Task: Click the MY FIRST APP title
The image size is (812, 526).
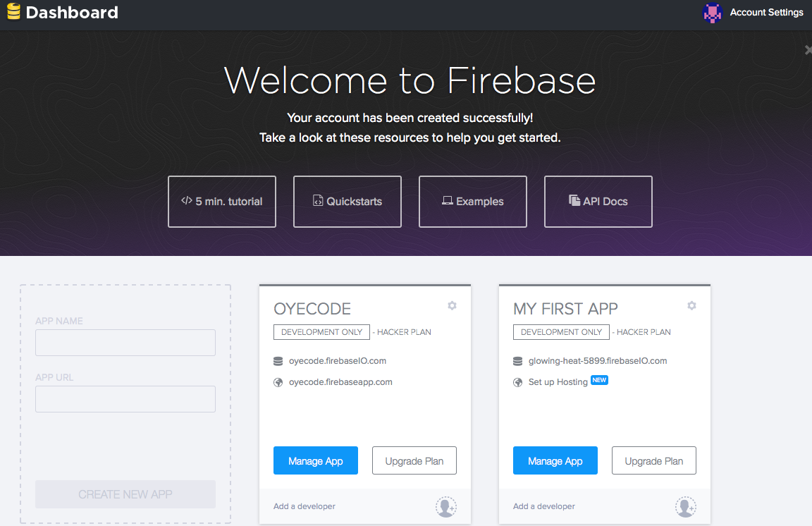Action: [565, 309]
